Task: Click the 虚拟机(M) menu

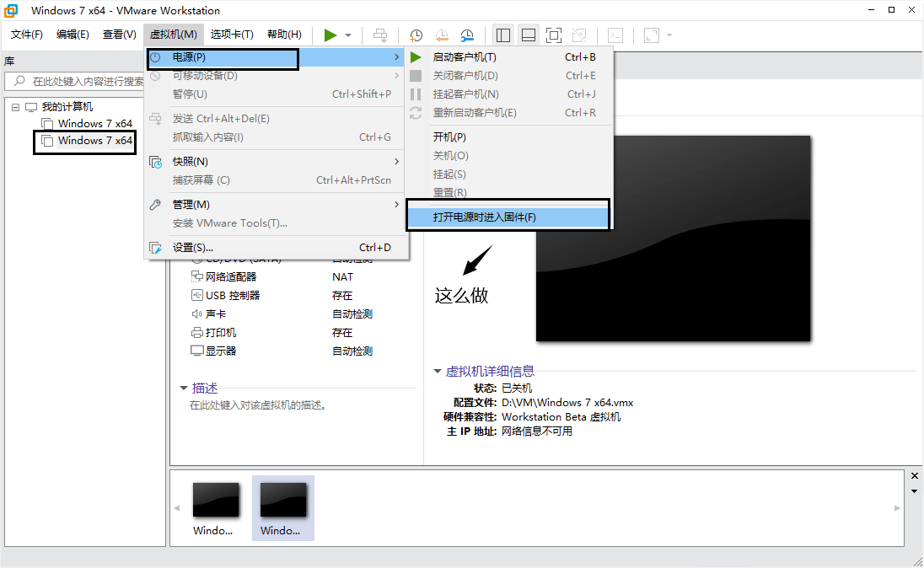Action: (174, 35)
